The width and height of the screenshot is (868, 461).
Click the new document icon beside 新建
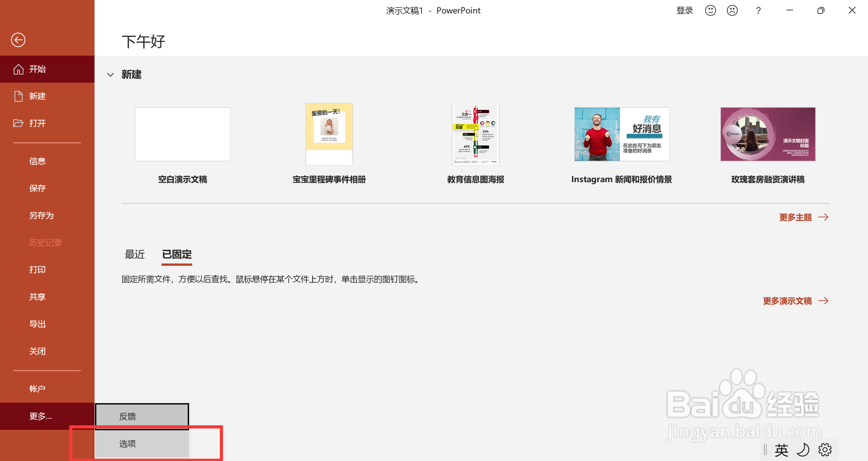(19, 96)
